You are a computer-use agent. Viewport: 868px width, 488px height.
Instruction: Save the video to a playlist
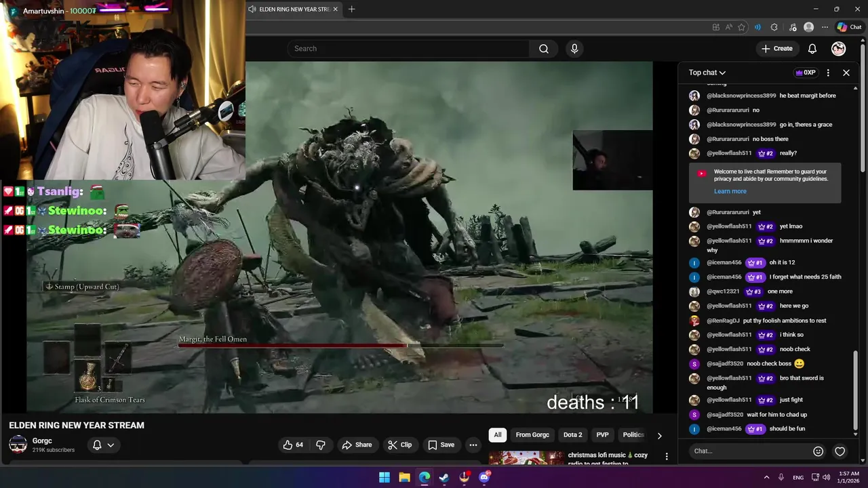click(441, 445)
